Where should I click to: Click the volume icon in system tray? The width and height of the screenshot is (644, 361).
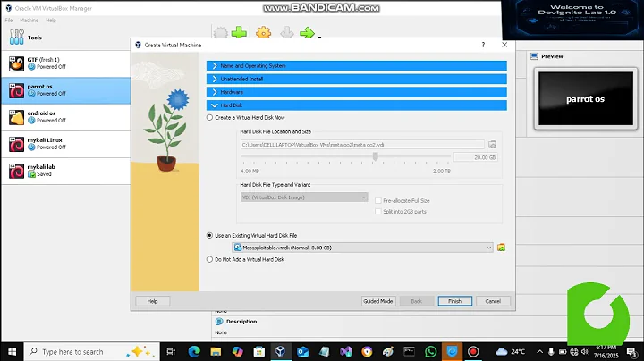point(585,351)
